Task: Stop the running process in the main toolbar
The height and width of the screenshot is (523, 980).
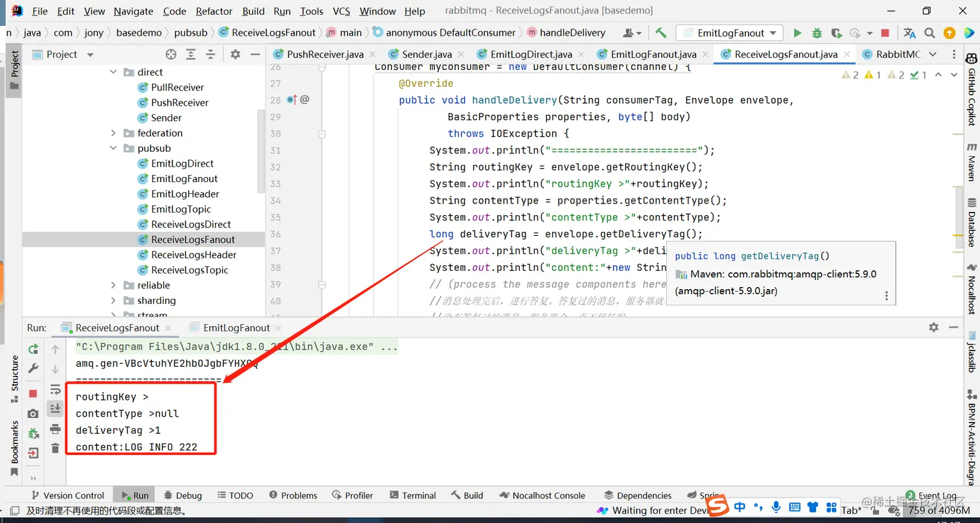Action: pos(885,33)
